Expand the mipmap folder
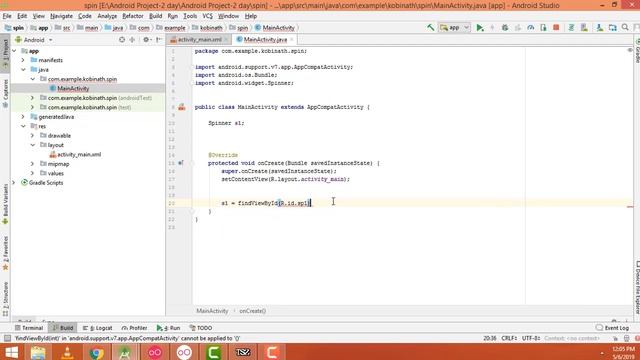Screen dimensions: 640x360 pos(33,164)
